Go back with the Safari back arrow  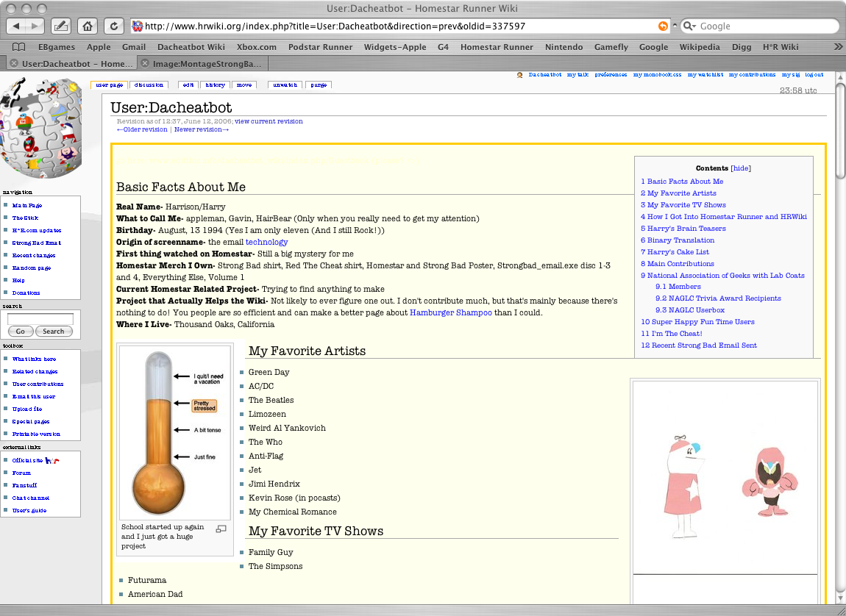coord(15,26)
